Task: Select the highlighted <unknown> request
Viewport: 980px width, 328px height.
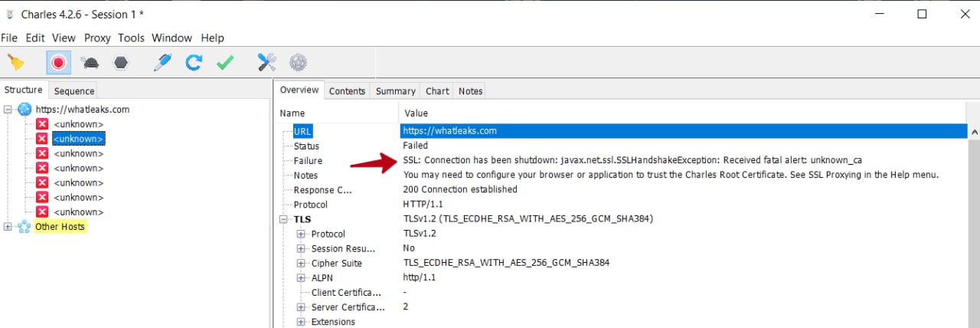Action: (78, 139)
